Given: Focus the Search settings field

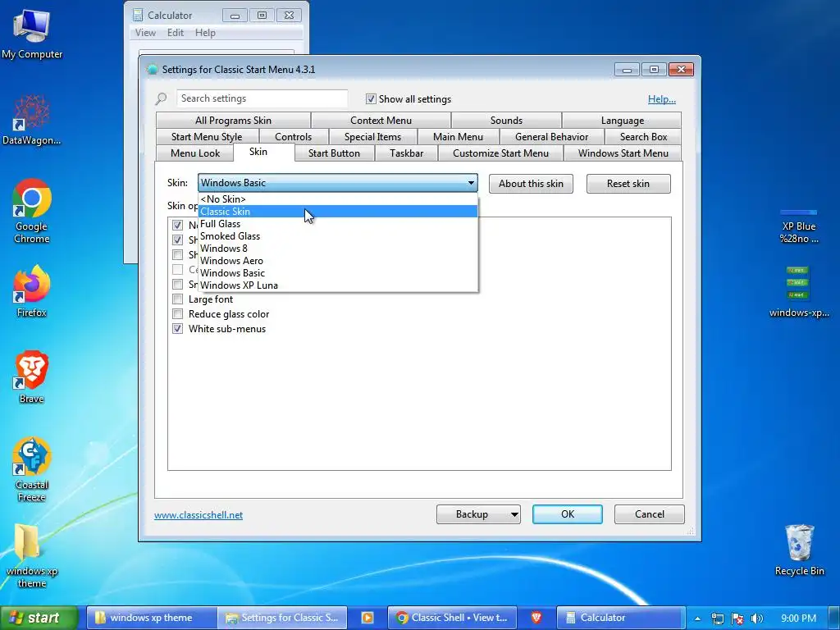Looking at the screenshot, I should pyautogui.click(x=262, y=98).
